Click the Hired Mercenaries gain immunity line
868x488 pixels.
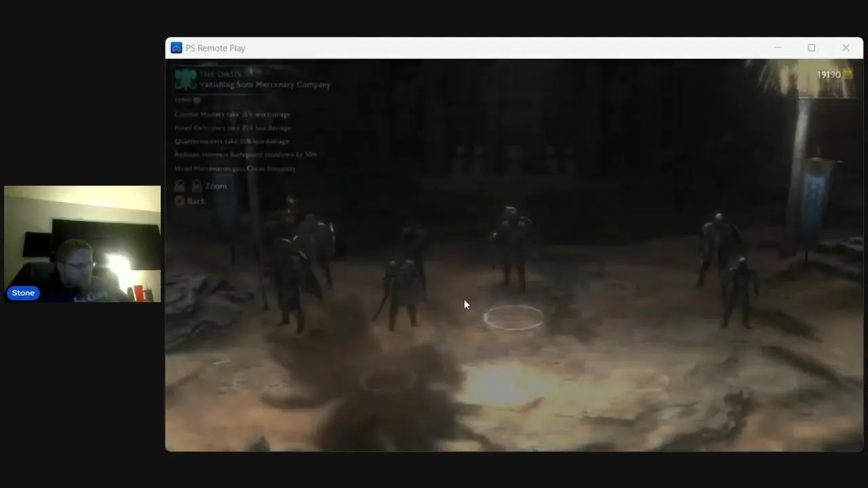tap(235, 168)
